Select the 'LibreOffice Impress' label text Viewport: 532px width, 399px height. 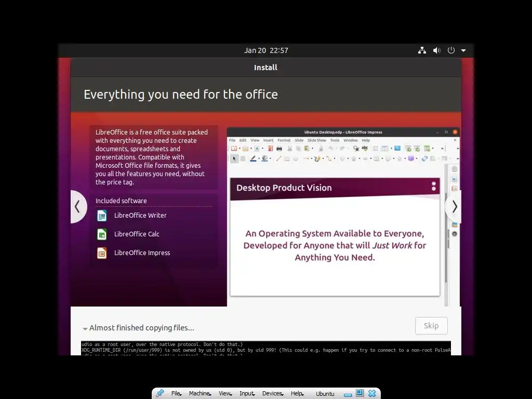(142, 253)
